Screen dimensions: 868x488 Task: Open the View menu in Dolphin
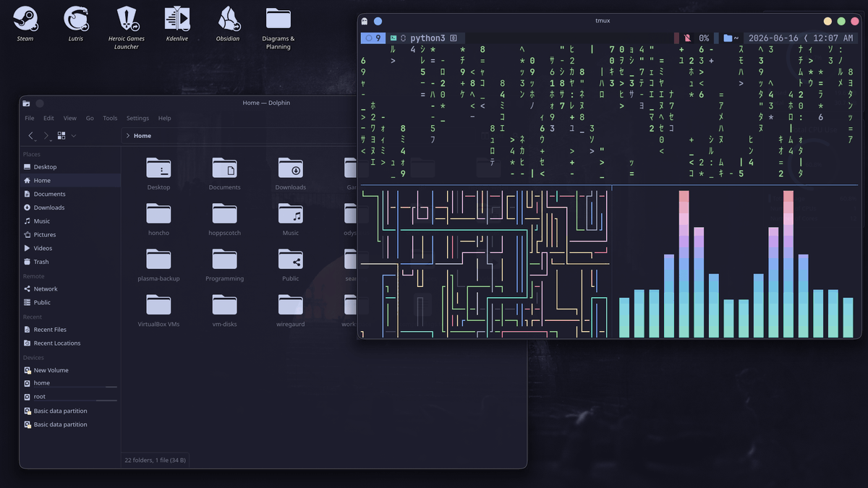click(x=70, y=118)
